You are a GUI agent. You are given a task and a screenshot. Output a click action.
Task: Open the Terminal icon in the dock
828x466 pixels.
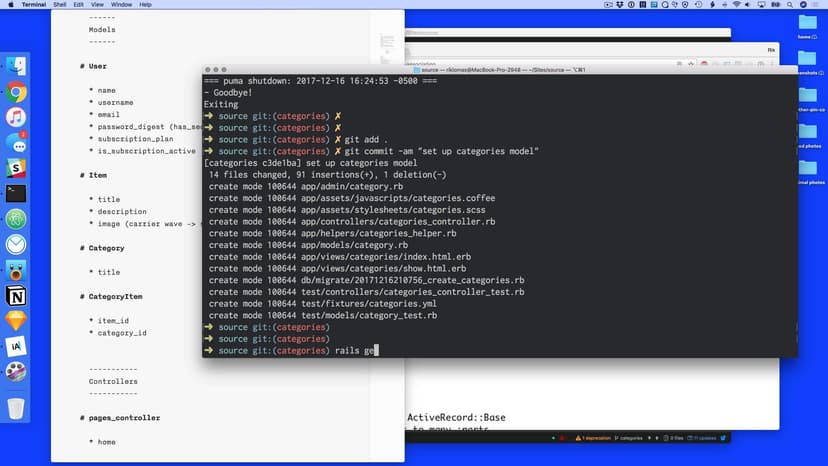16,194
